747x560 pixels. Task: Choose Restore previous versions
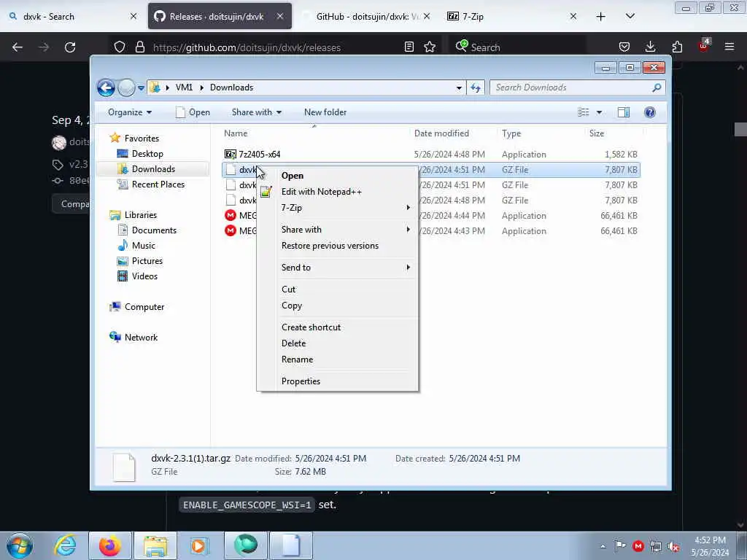337,246
